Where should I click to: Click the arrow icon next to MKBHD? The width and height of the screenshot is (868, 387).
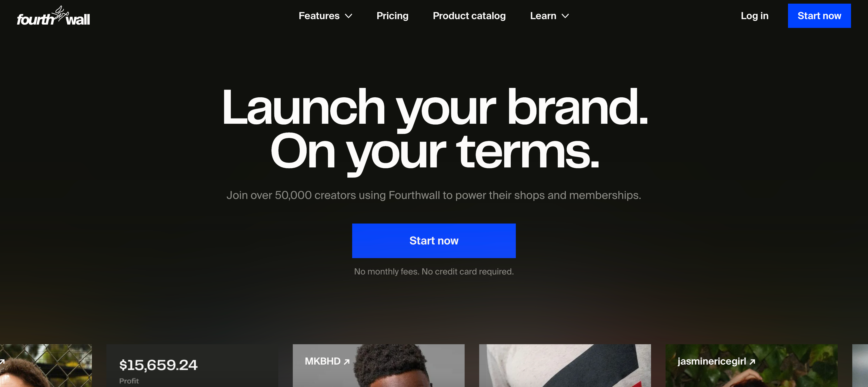click(x=347, y=362)
